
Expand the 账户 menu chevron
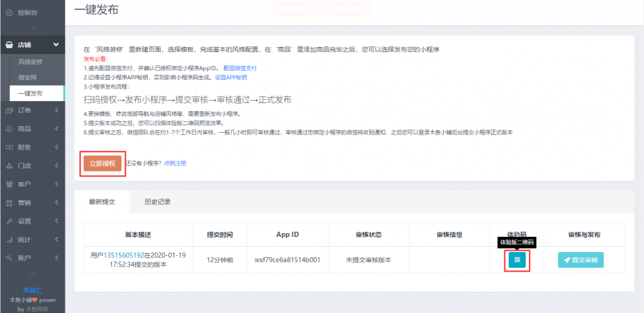(x=57, y=258)
